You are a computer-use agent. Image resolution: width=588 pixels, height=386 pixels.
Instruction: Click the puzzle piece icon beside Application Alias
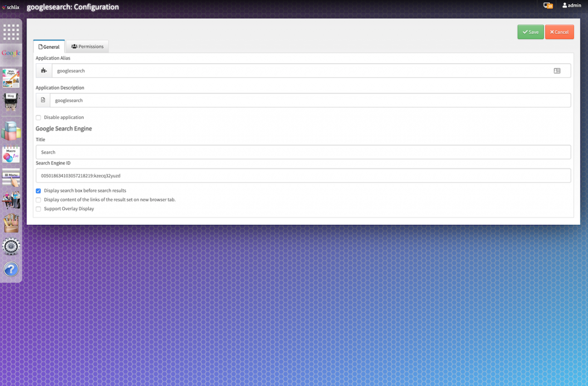(x=44, y=71)
